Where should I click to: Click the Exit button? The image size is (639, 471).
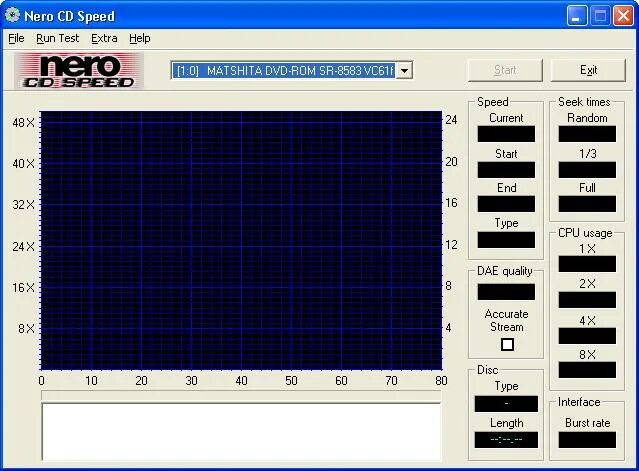point(588,70)
